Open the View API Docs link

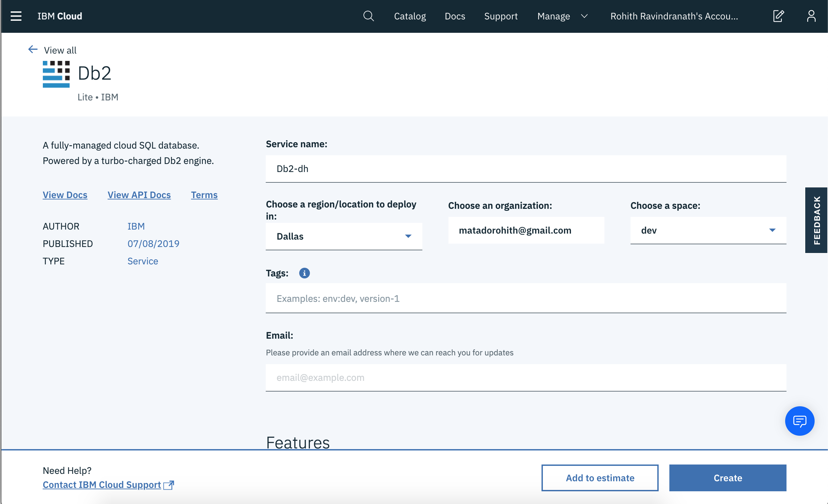tap(139, 195)
